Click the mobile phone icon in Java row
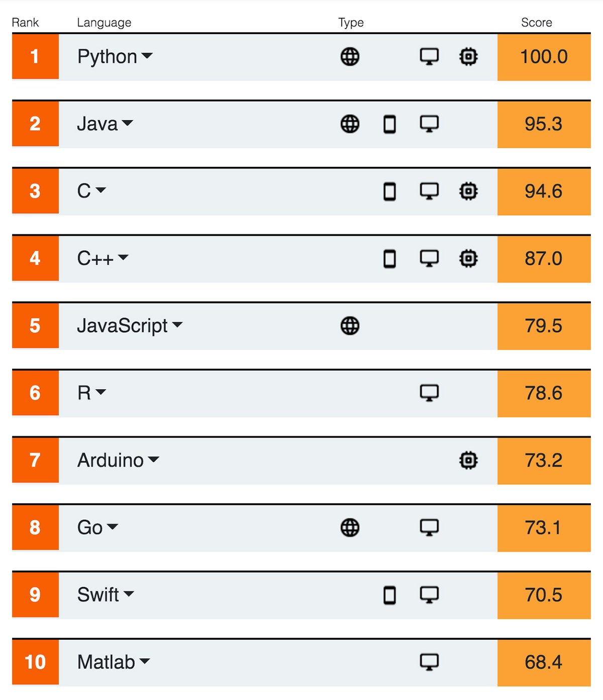This screenshot has height=700, width=603. pos(389,124)
